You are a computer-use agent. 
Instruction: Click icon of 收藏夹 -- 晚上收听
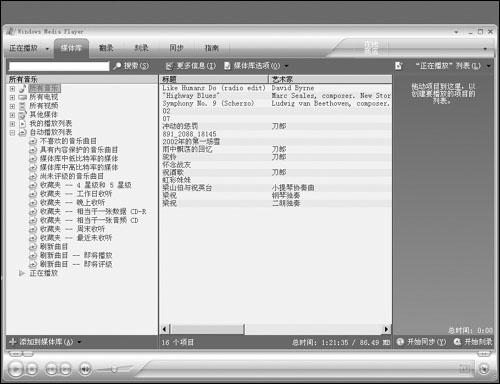coord(33,203)
